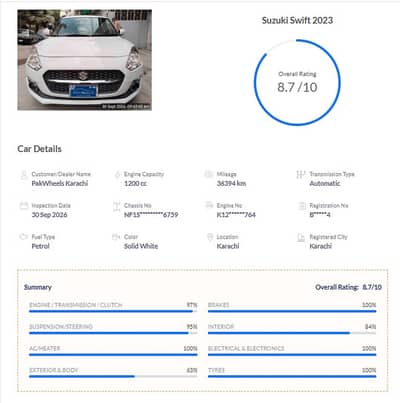The width and height of the screenshot is (400, 403).
Task: Click the engine number ending 764
Action: 236,215
